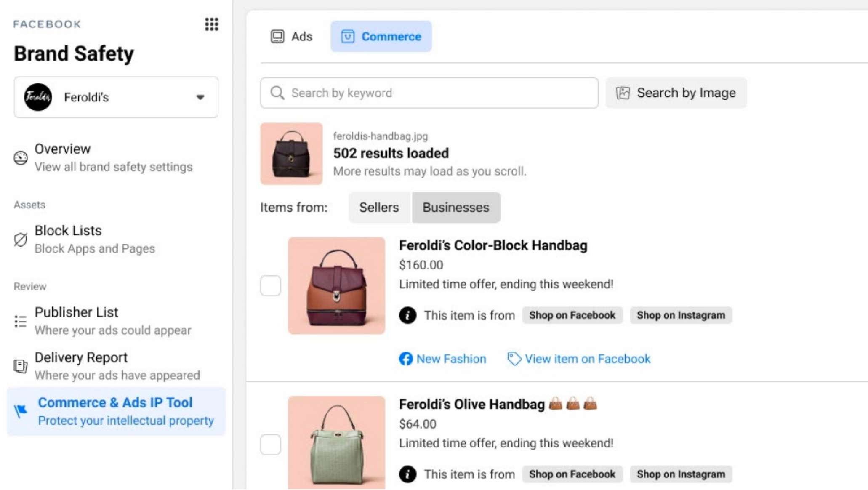Click Shop on Facebook tag for Color-Block Handbag

coord(572,315)
